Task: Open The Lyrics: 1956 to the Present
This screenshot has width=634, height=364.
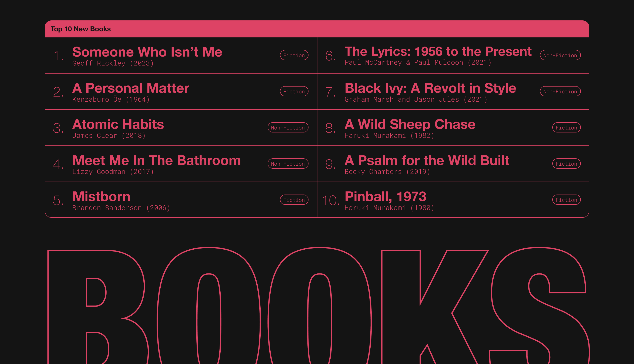Action: tap(438, 51)
